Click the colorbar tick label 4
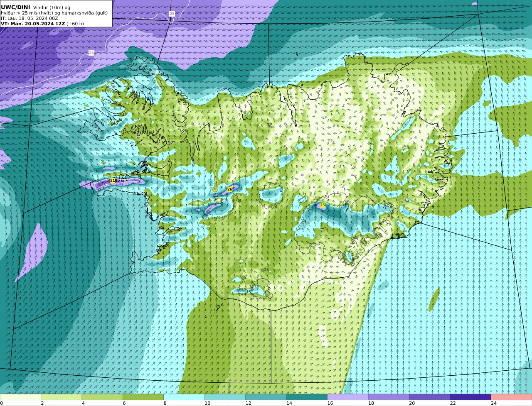The image size is (532, 406). tap(83, 403)
